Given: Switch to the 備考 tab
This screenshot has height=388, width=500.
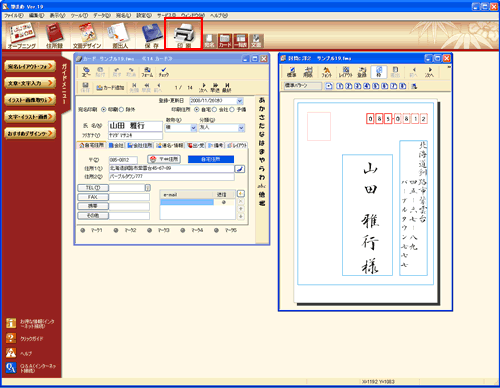Looking at the screenshot, I should click(x=216, y=145).
